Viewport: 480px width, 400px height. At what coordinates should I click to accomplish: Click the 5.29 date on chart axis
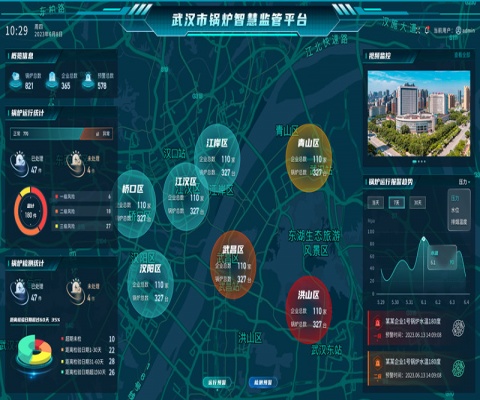[x=381, y=302]
